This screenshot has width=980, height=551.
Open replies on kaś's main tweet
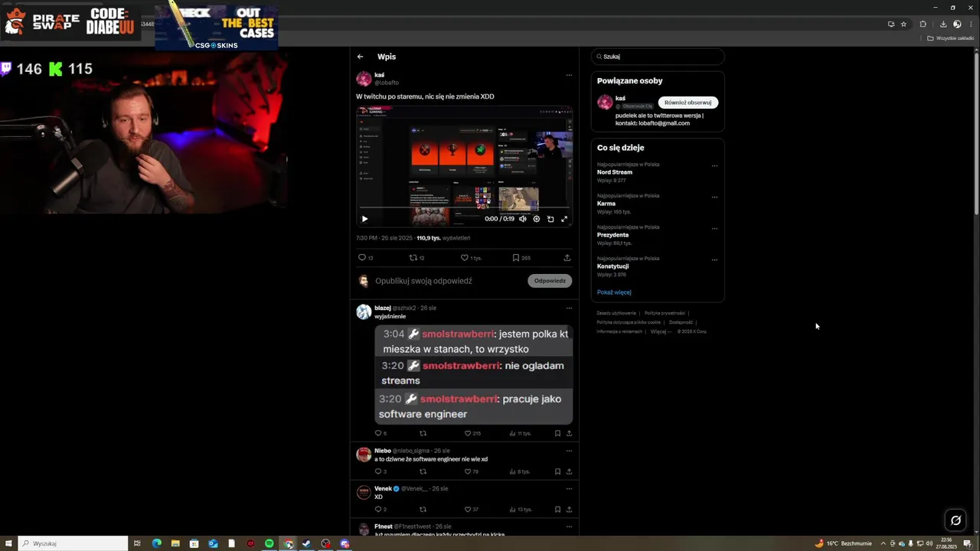coord(365,258)
